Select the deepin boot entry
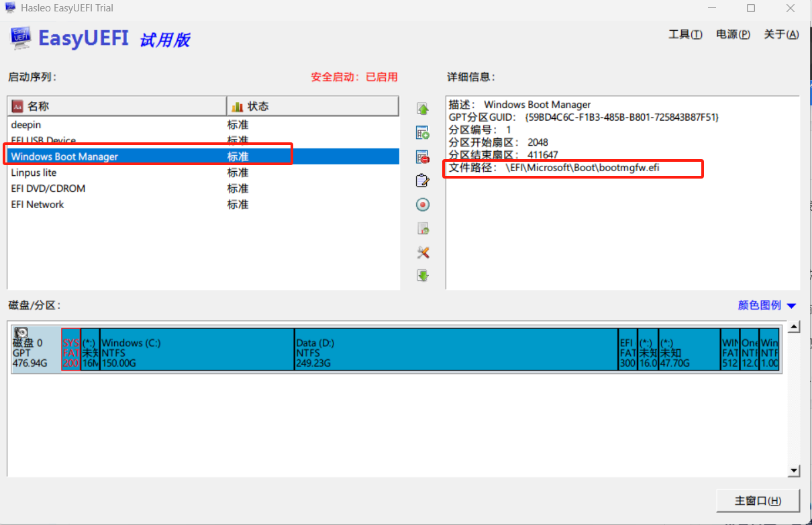This screenshot has height=525, width=812. pyautogui.click(x=203, y=125)
